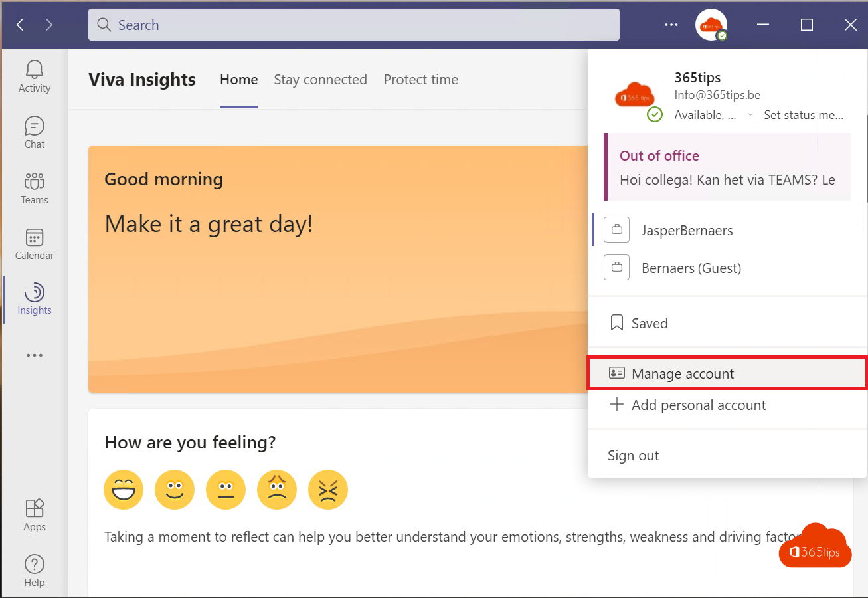
Task: Select the laughing emoji reaction
Action: (x=124, y=490)
